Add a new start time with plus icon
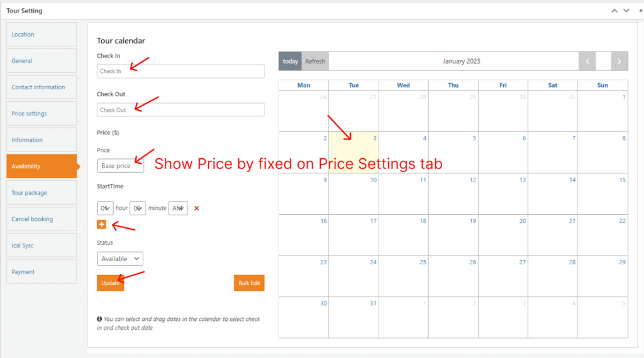This screenshot has height=358, width=644. pyautogui.click(x=101, y=225)
